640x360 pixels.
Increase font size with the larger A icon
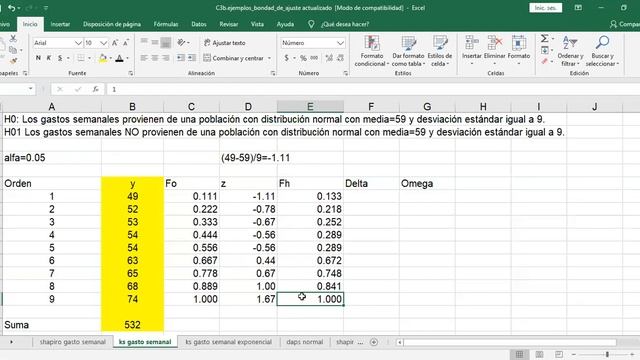115,43
